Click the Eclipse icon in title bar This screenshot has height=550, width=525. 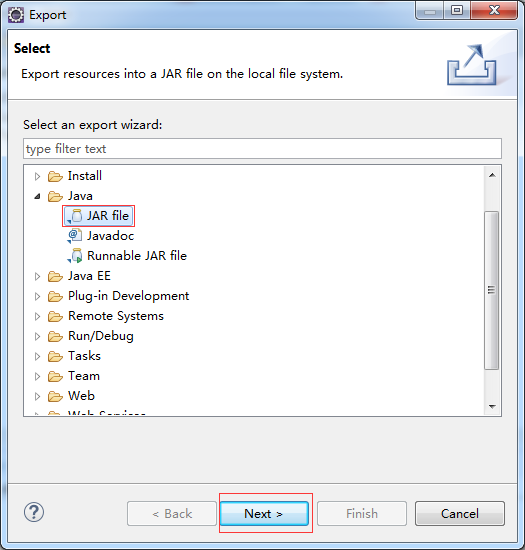point(16,15)
